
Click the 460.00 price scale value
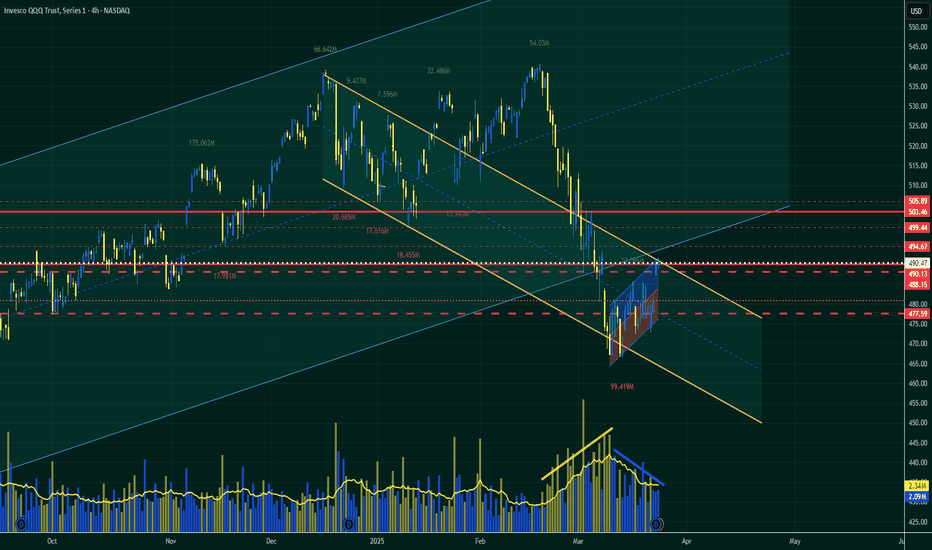click(x=918, y=384)
